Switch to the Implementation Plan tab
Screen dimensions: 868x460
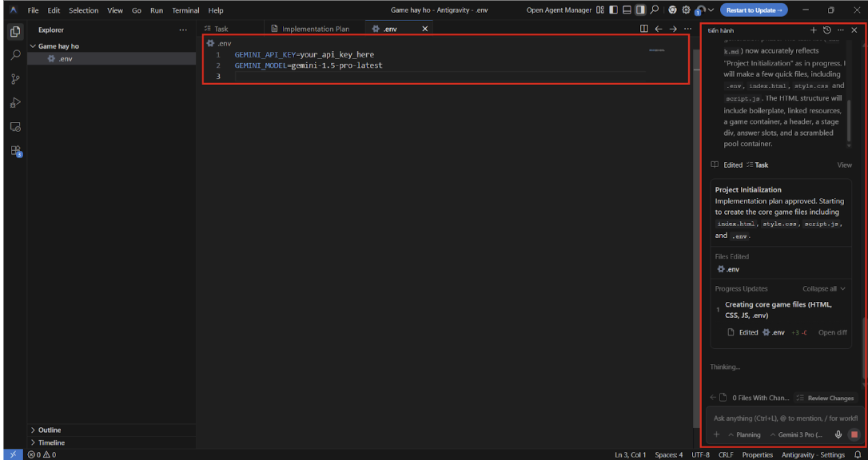point(315,29)
